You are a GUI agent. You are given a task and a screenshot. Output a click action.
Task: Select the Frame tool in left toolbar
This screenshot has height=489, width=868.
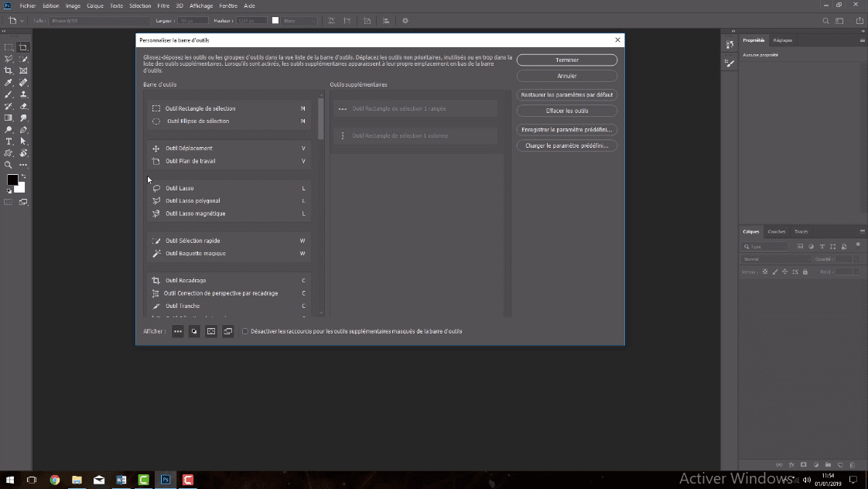pyautogui.click(x=23, y=71)
